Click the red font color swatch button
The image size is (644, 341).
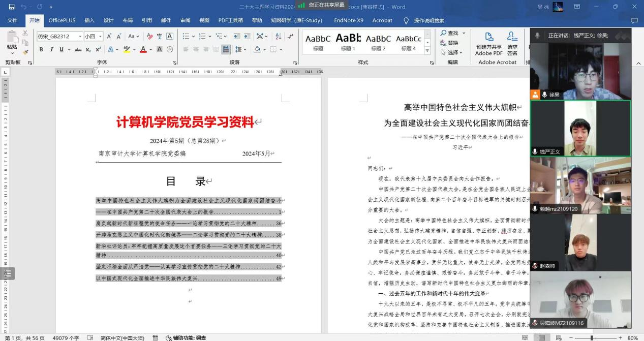click(x=143, y=49)
